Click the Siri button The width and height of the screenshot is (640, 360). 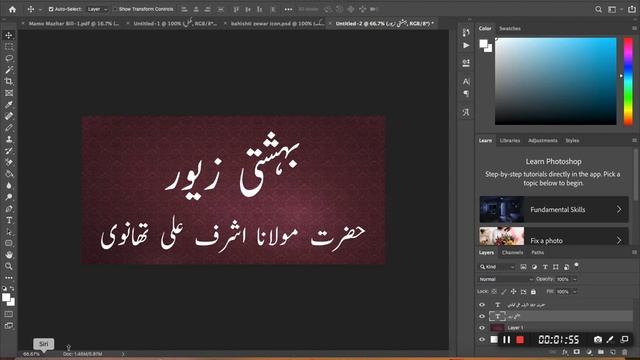tap(43, 344)
